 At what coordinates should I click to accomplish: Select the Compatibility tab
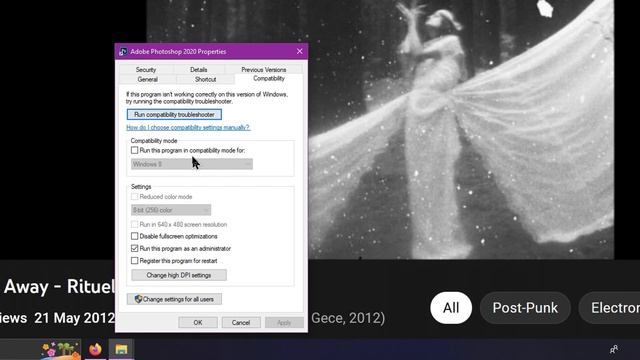(x=269, y=78)
